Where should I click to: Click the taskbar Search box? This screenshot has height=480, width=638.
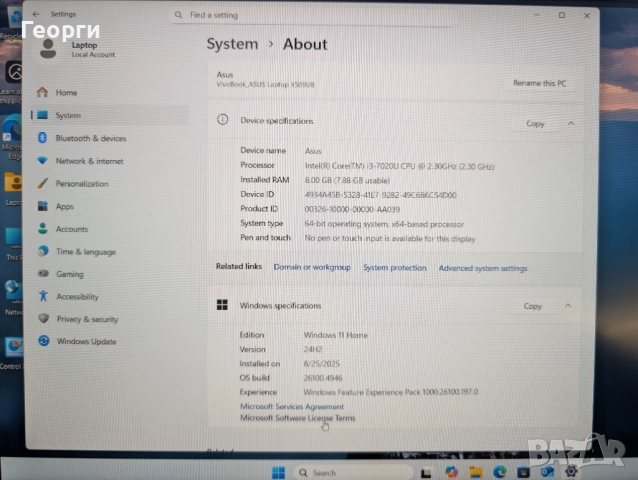point(353,473)
